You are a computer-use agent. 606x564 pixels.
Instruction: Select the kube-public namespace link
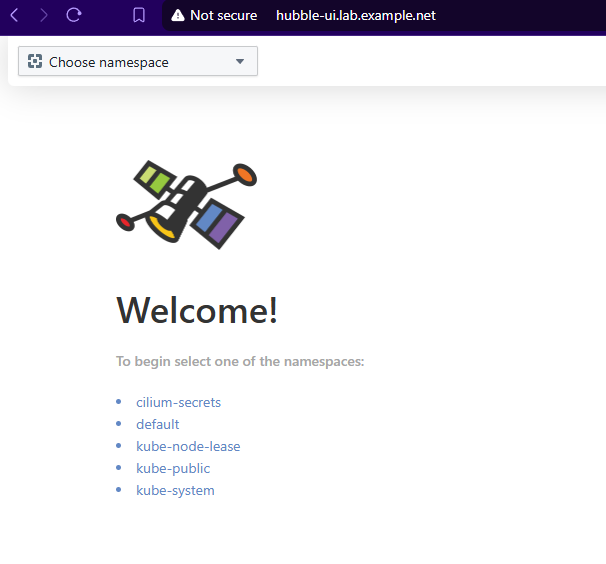(173, 468)
